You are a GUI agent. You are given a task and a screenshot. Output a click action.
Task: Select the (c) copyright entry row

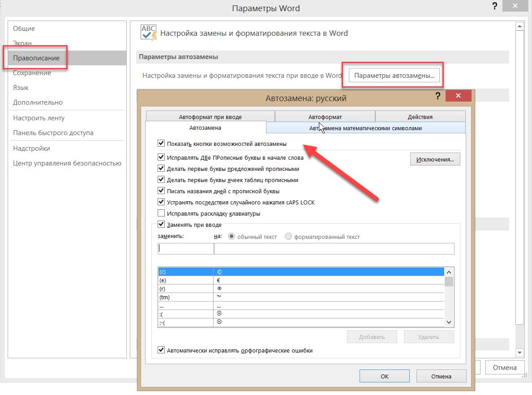[x=301, y=272]
